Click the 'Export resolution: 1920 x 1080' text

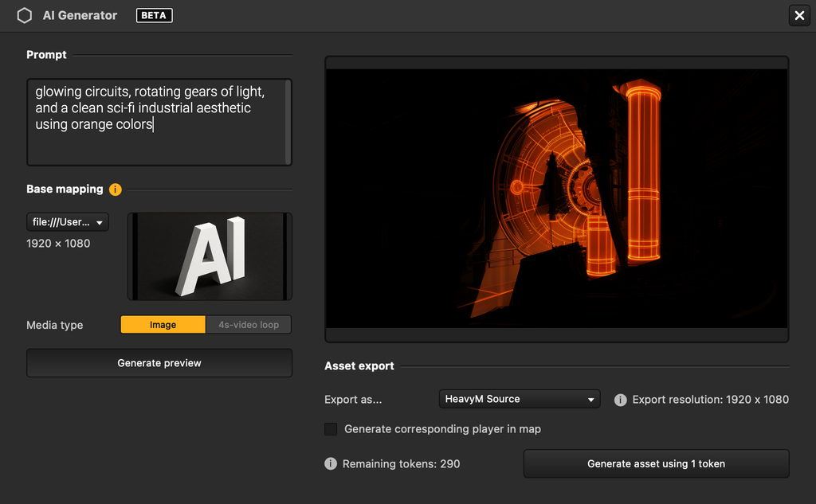(710, 400)
